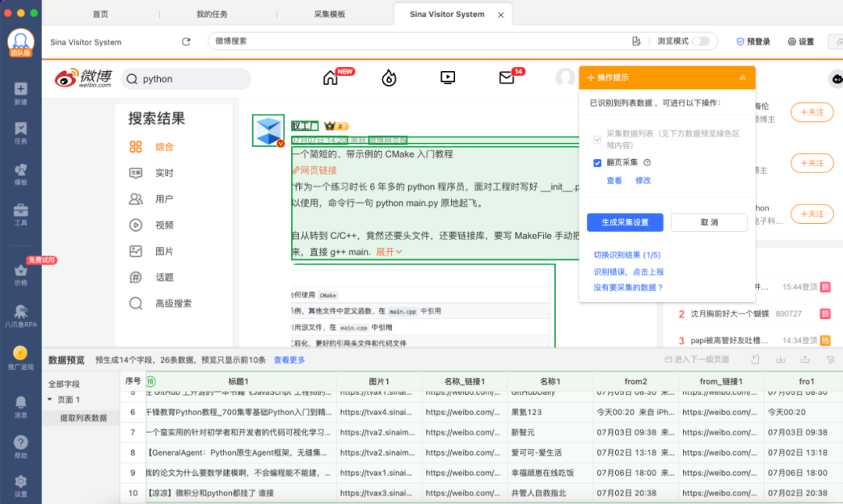Open the 模板 templates sidebar icon
The height and width of the screenshot is (504, 843).
coord(20,174)
